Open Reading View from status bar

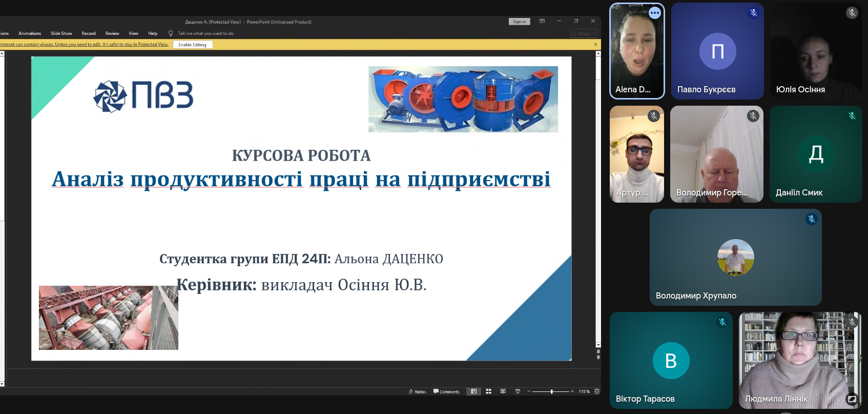[503, 391]
